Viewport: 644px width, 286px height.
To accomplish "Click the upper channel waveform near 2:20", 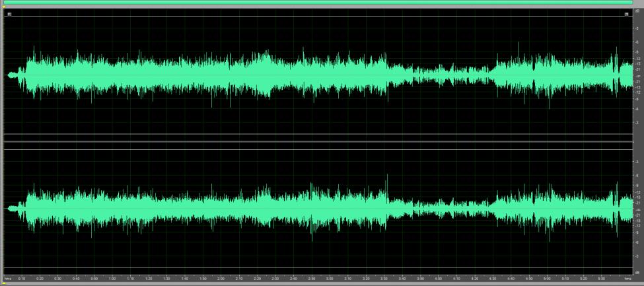I will click(x=258, y=74).
